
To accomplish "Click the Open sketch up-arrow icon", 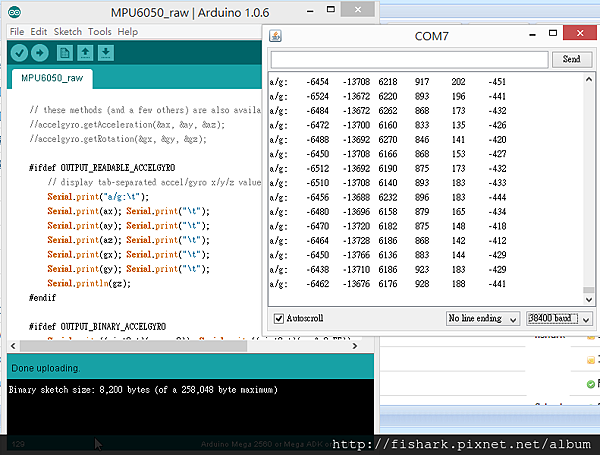I will pos(87,52).
